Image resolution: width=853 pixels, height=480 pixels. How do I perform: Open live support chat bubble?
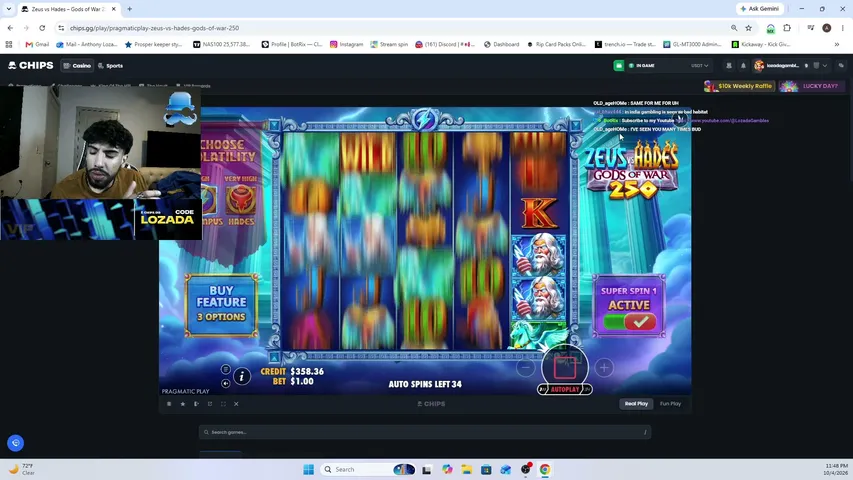(15, 443)
